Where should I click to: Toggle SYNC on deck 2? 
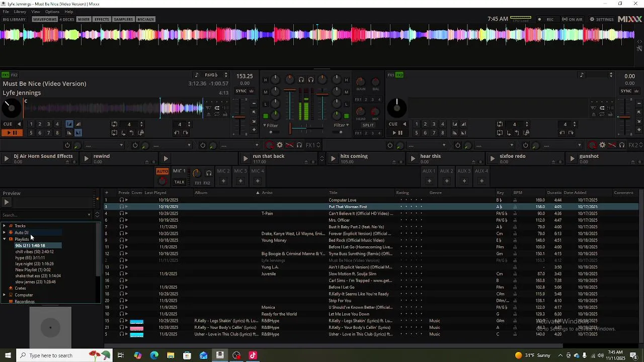626,91
